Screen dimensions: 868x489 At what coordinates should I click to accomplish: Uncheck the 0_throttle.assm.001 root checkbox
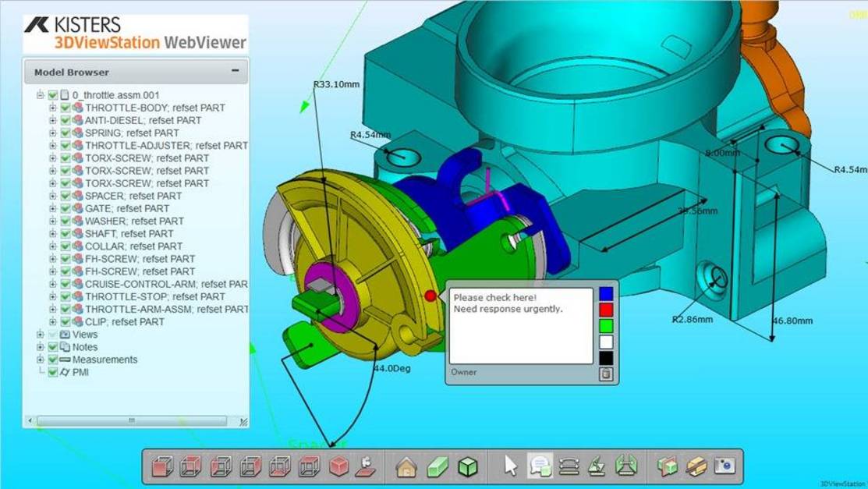click(x=53, y=95)
